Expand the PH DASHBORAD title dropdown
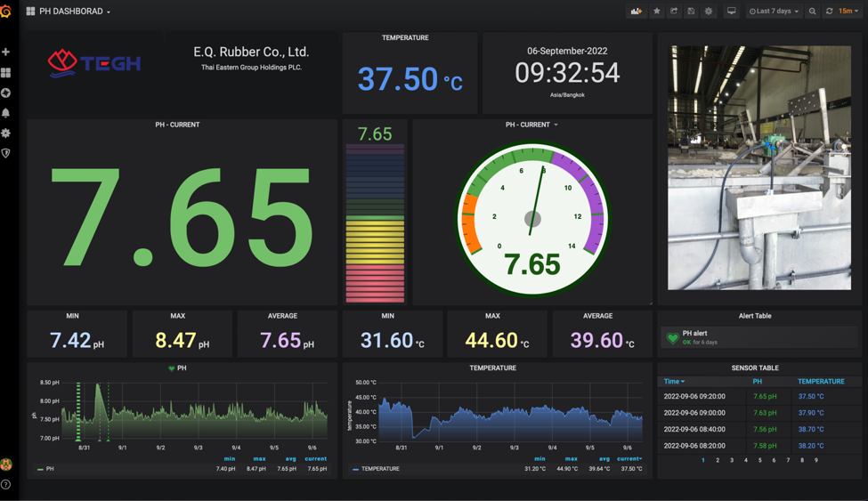 (x=75, y=12)
